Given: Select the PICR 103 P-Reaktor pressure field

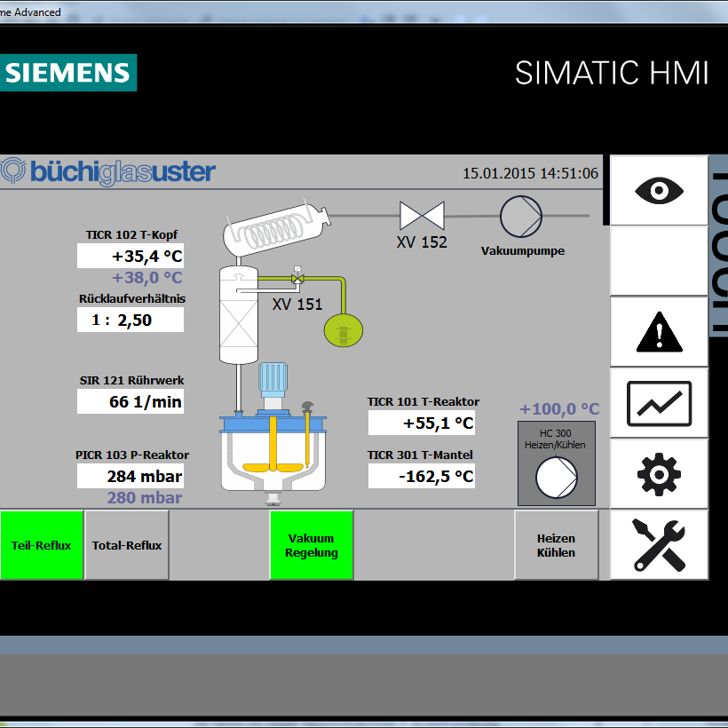Looking at the screenshot, I should (131, 476).
